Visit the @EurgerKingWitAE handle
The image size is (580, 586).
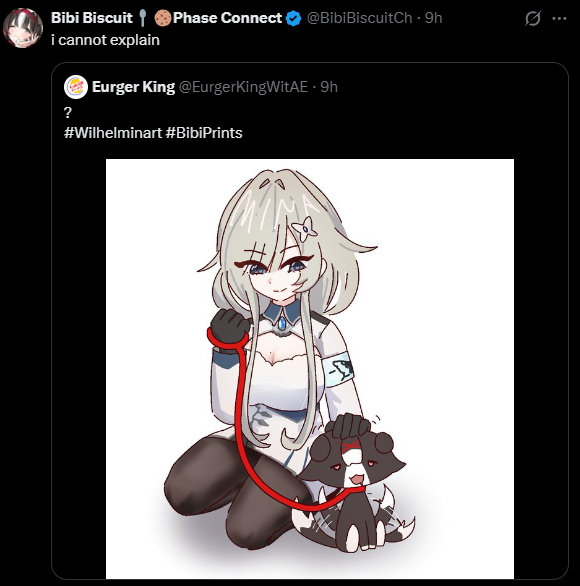point(243,87)
